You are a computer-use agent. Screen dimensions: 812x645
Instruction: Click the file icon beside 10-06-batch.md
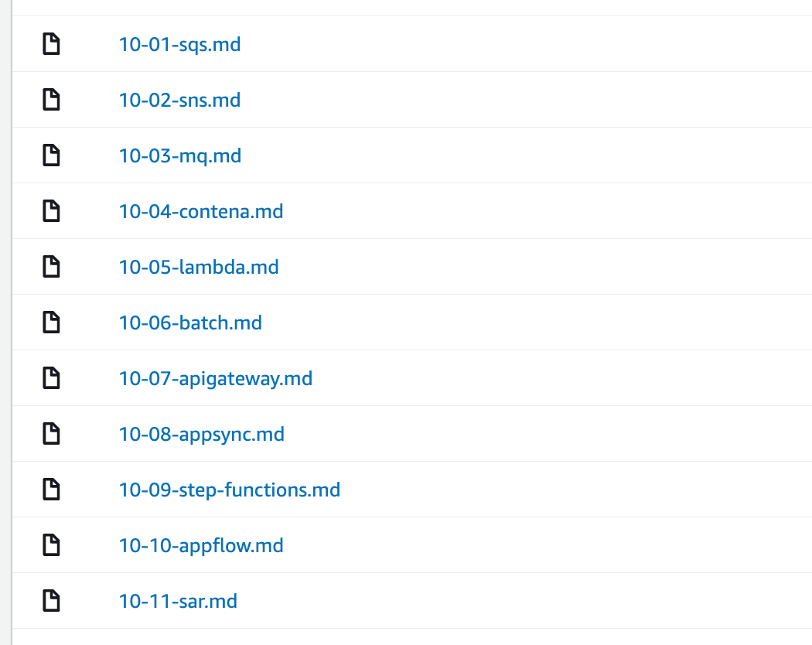[x=51, y=322]
